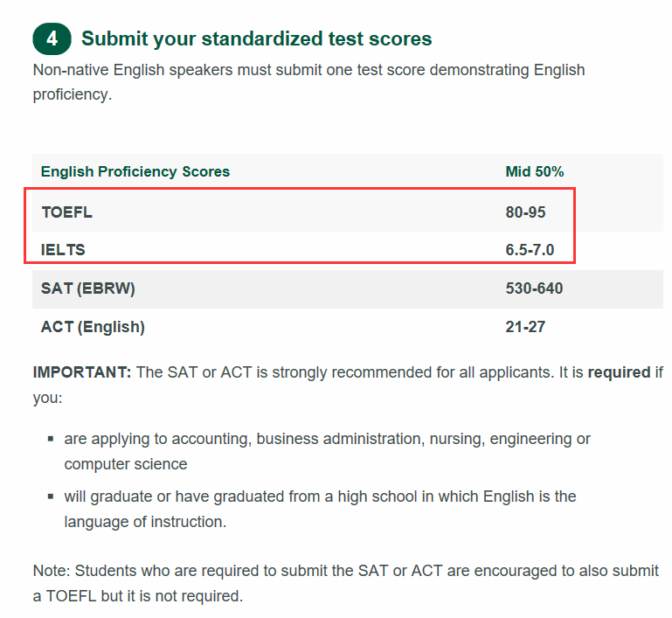Click the SAT score range 530-640
Screen dimensions: 672x618
pyautogui.click(x=534, y=288)
